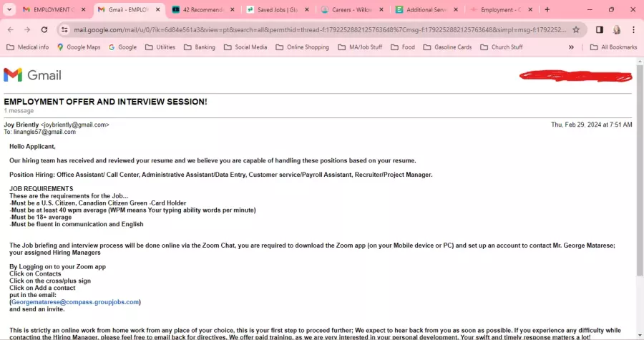Screen dimensions: 644x340
Task: Bookmark this page with the star icon
Action: (576, 29)
